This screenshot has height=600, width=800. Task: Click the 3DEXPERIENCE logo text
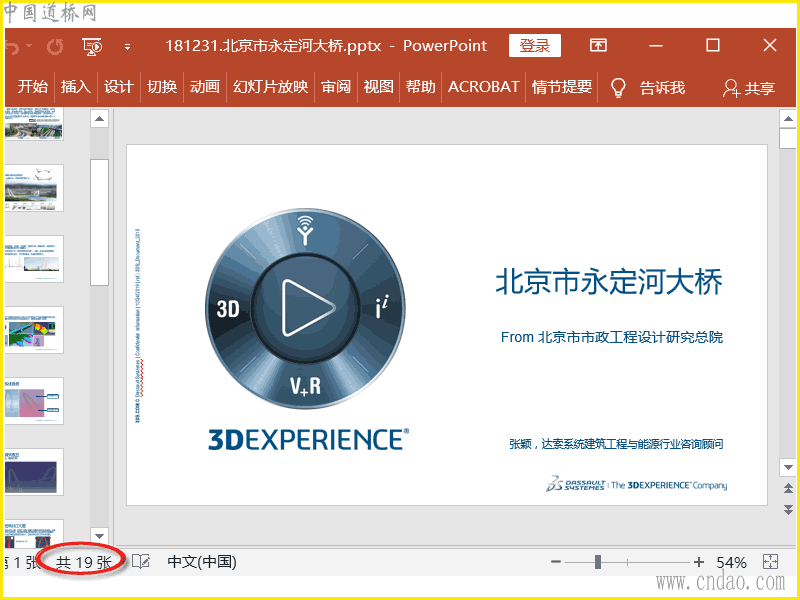coord(308,440)
